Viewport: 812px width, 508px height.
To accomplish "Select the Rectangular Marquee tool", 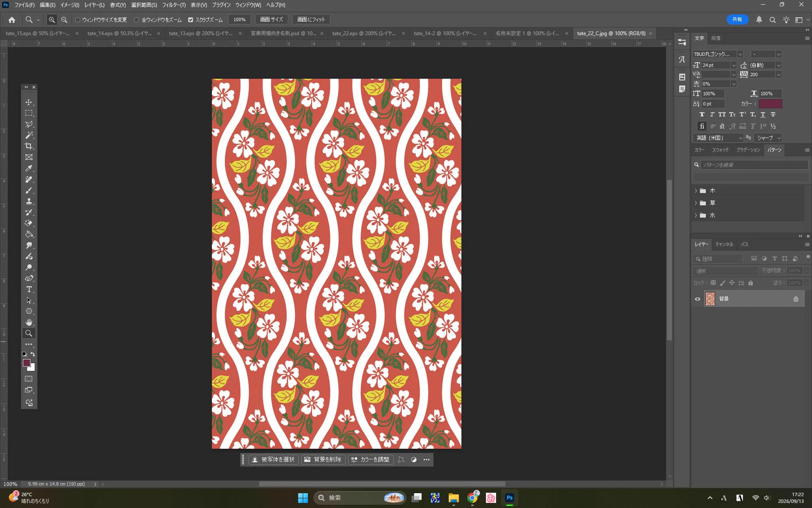I will point(29,113).
